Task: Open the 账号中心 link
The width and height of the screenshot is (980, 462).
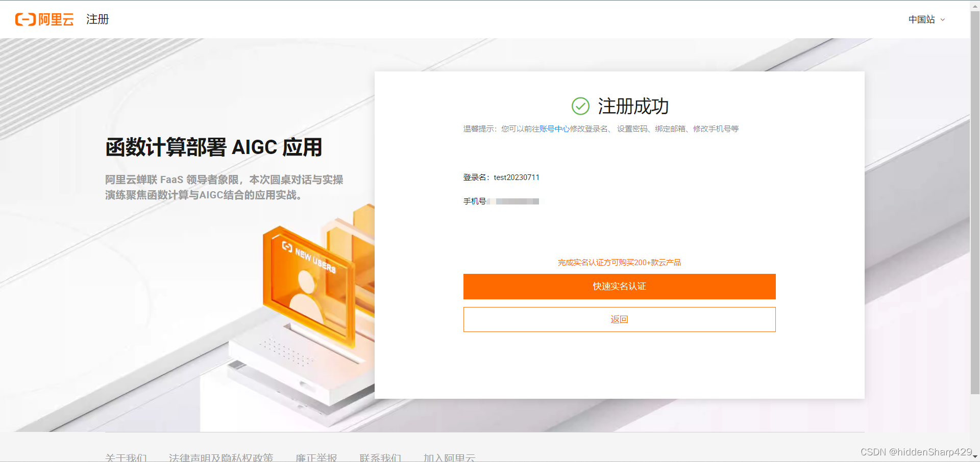Action: [554, 129]
